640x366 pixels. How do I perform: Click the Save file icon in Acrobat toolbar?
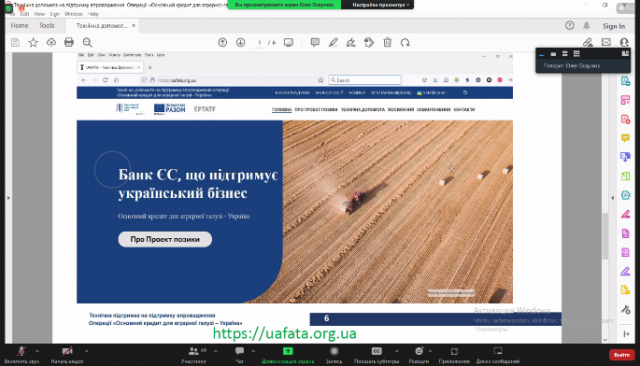click(x=15, y=42)
